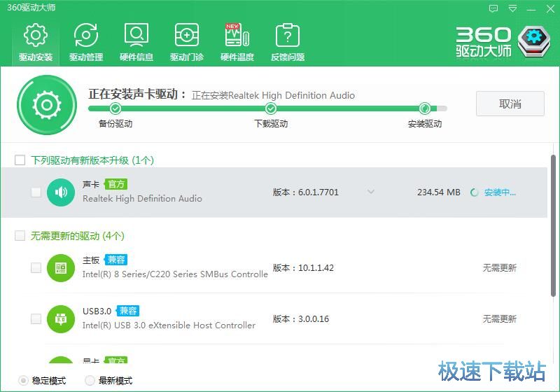
Task: Click the 取消 button
Action: coord(510,104)
